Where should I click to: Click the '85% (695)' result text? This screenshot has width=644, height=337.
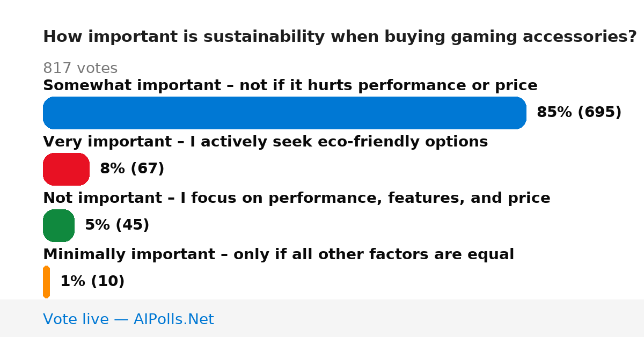(579, 113)
